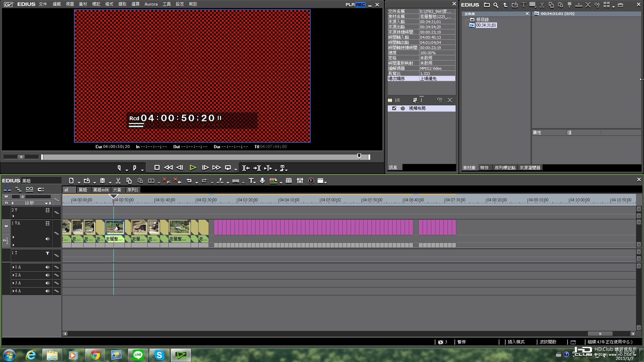Open the Audio mixer icon
Screen dimensions: 644x362
[x=300, y=181]
